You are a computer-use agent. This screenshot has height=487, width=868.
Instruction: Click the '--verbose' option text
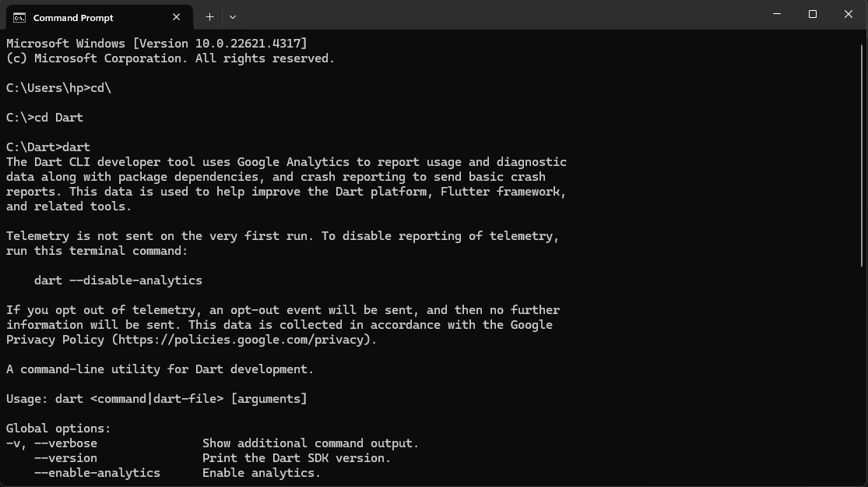(66, 443)
